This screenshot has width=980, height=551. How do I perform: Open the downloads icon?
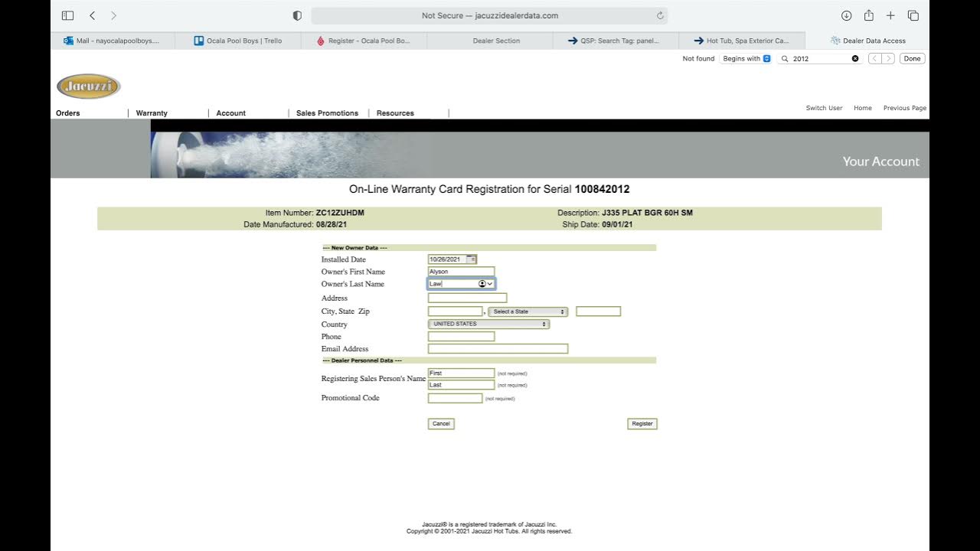846,15
